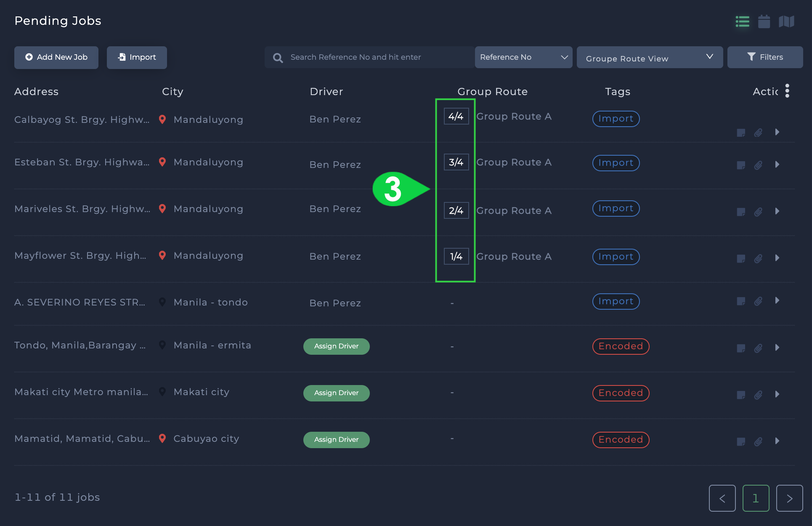
Task: Click the Group Route column header
Action: click(493, 92)
